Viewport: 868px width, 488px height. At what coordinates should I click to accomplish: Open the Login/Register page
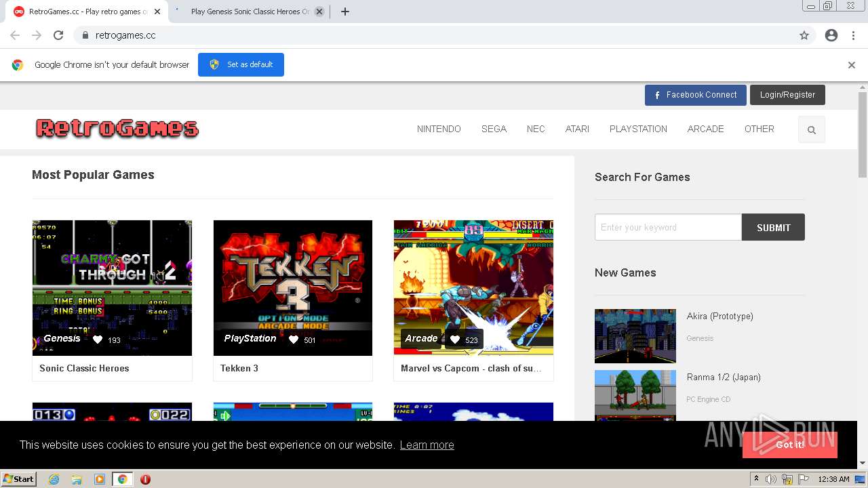[x=787, y=95]
